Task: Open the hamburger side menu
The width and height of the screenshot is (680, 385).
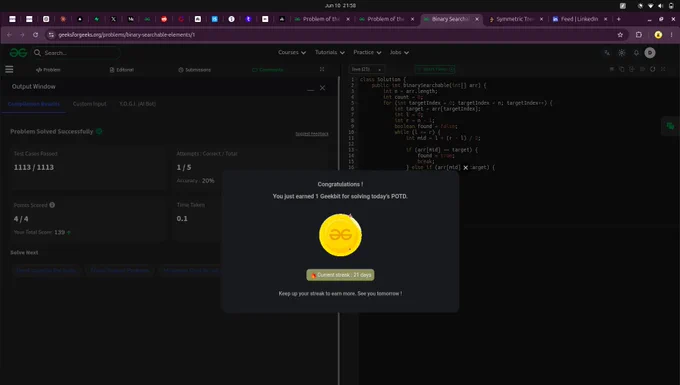Action: 9,69
